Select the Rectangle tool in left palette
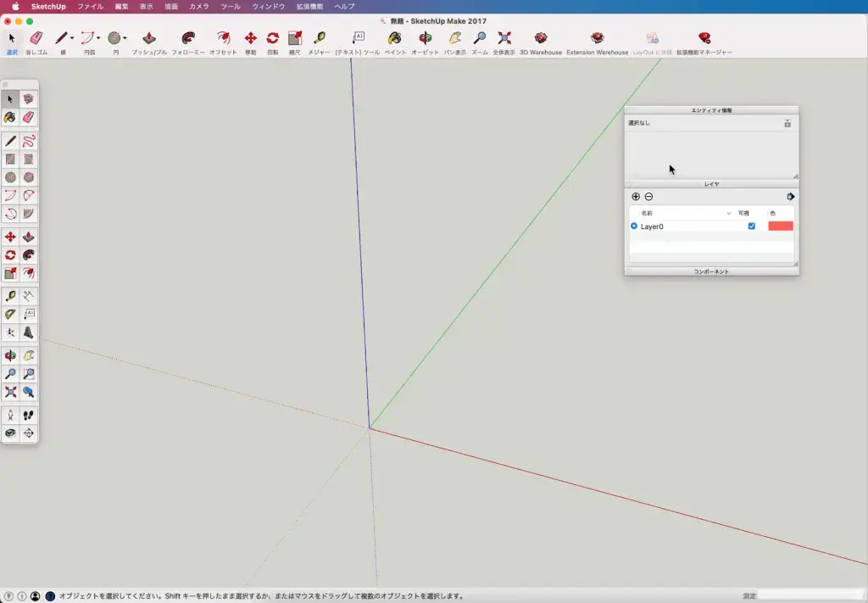 pyautogui.click(x=10, y=159)
